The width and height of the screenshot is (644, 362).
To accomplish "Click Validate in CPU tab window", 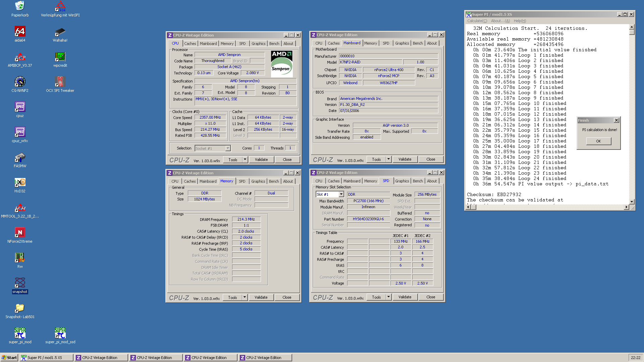I will tap(261, 160).
